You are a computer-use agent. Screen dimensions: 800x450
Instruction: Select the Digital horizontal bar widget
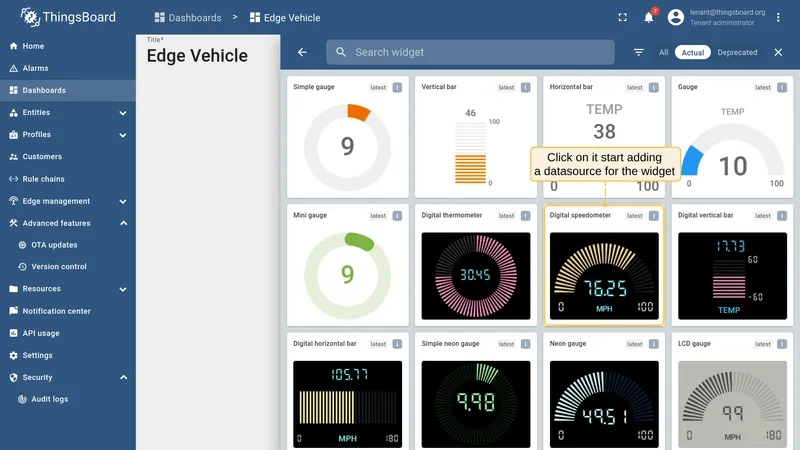click(347, 391)
